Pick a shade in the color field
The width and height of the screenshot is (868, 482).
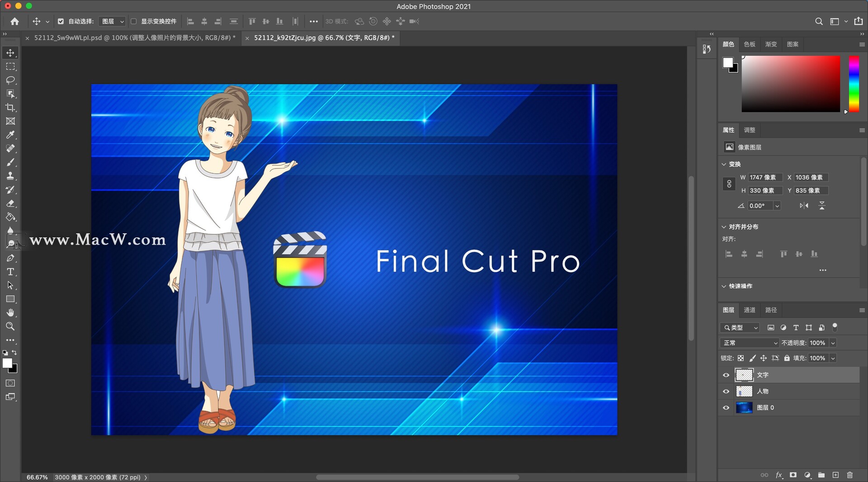pos(791,84)
